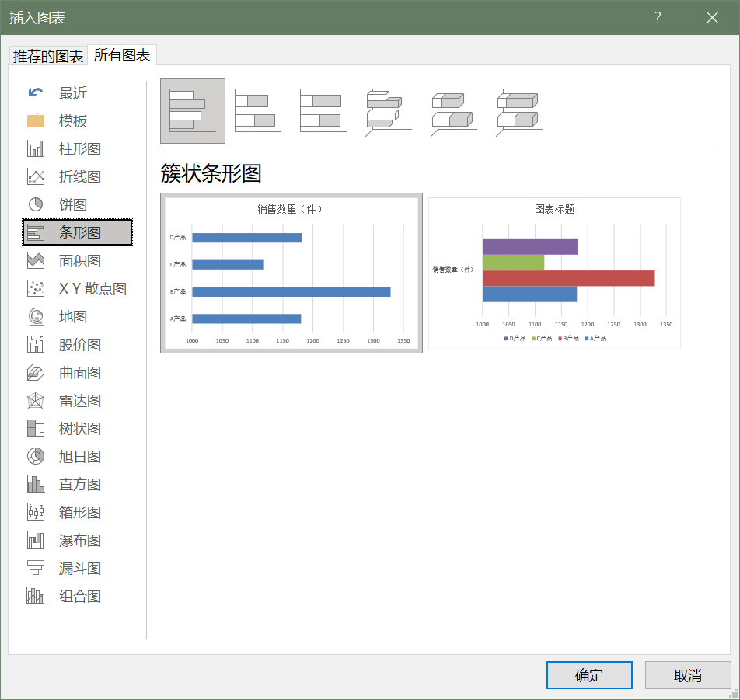Open 柱形图 column chart category
The height and width of the screenshot is (700, 740).
point(79,149)
